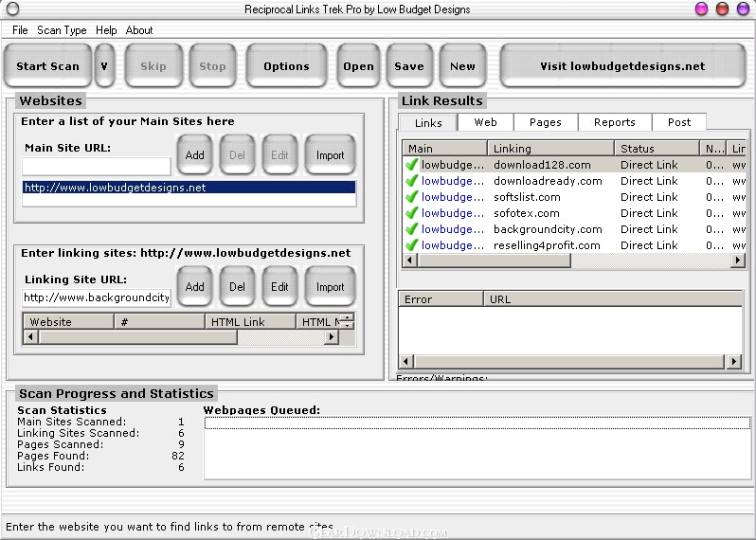The width and height of the screenshot is (756, 540).
Task: Click the Main Site URL input field
Action: [97, 167]
